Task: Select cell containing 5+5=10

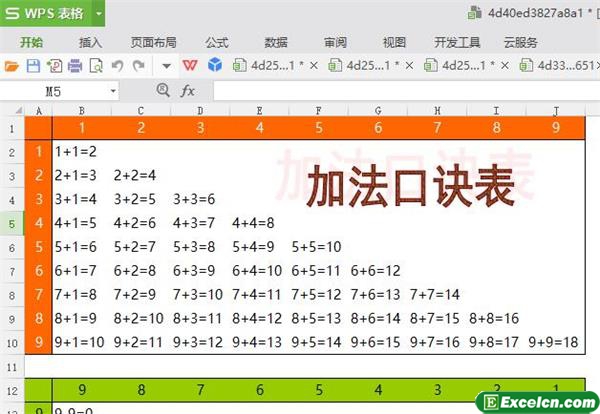Action: (x=318, y=247)
